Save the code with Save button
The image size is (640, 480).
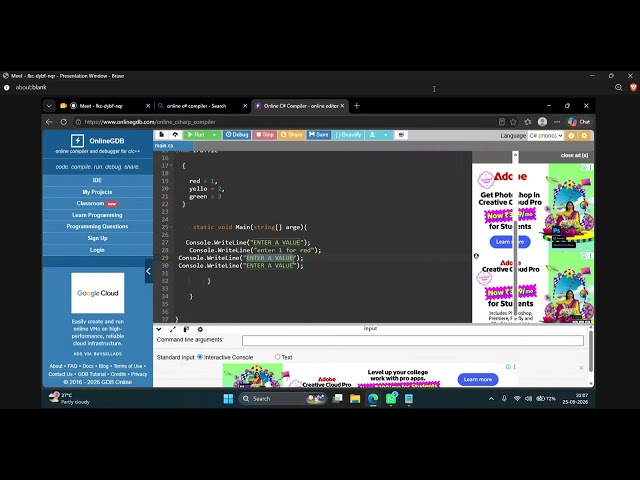(318, 135)
